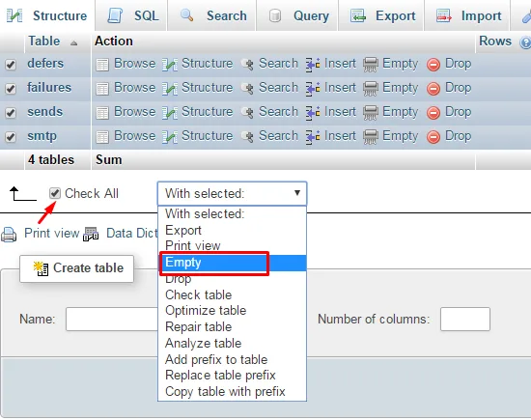Image resolution: width=531 pixels, height=420 pixels.
Task: Click Insert icon in sends row
Action: tap(313, 113)
